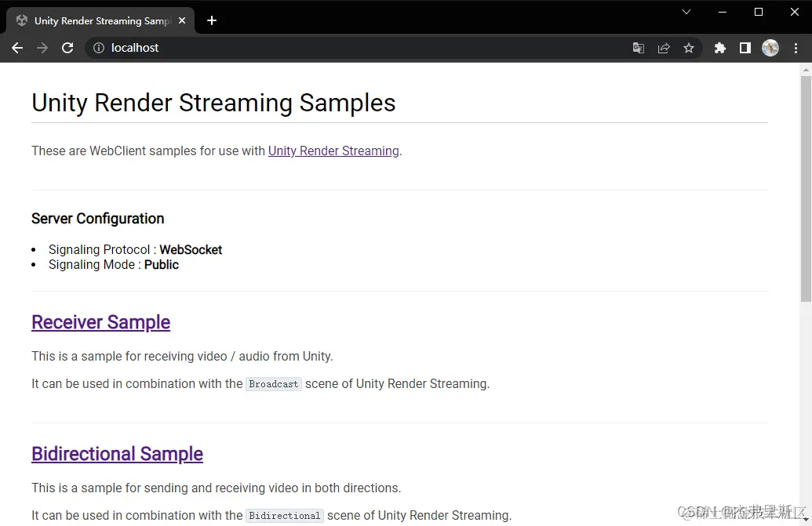This screenshot has width=812, height=526.
Task: Open the profile avatar menu
Action: (770, 48)
